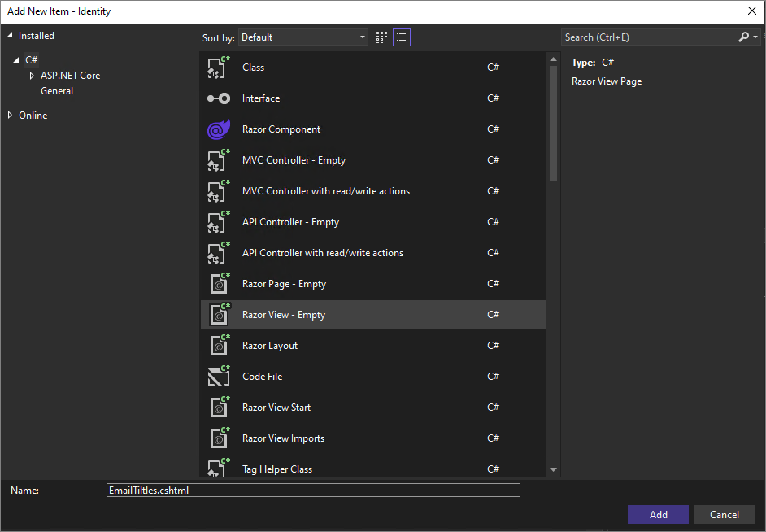
Task: Expand the Online tree node
Action: coord(10,116)
